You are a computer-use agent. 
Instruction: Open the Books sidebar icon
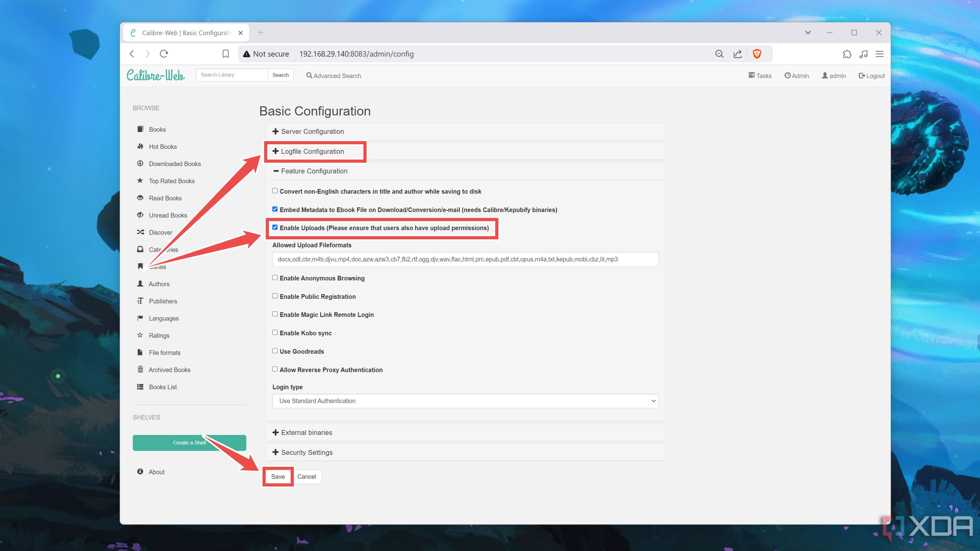pyautogui.click(x=140, y=129)
